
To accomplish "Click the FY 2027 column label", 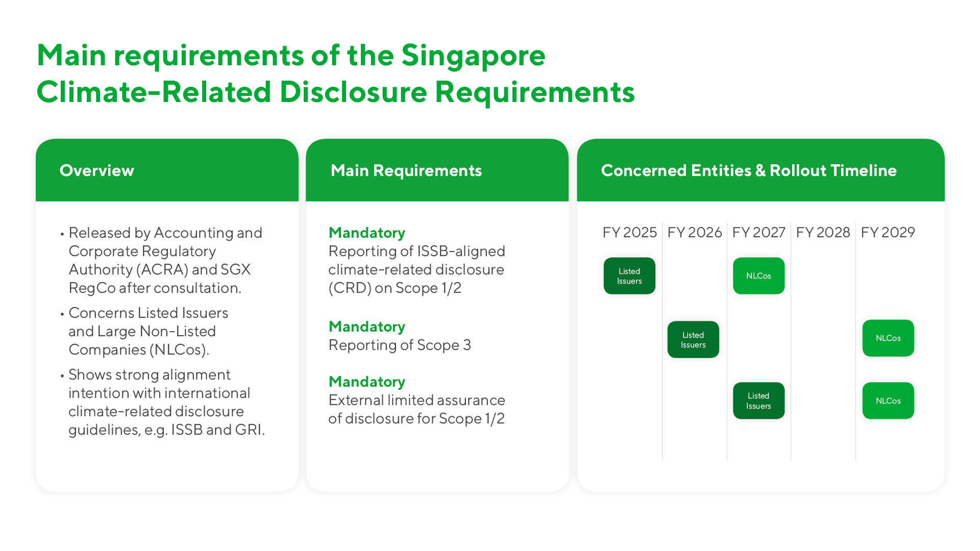I will pos(758,233).
